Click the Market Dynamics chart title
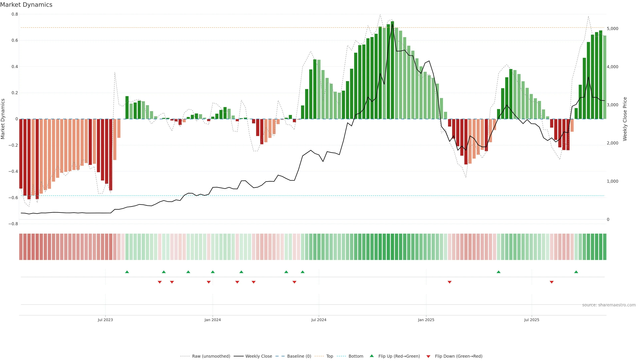644x362 pixels. [x=26, y=5]
